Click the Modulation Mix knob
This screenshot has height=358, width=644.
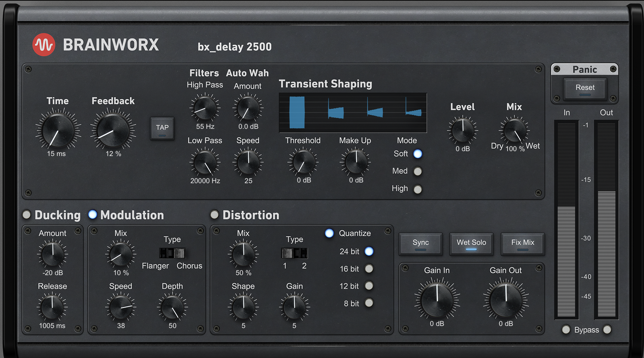(x=121, y=254)
